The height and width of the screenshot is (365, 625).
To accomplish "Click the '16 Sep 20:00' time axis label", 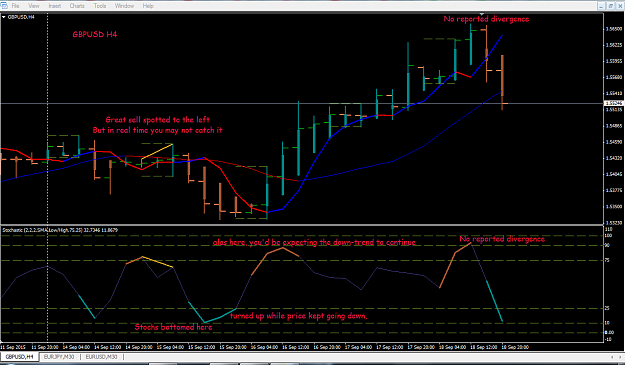I will [327, 347].
